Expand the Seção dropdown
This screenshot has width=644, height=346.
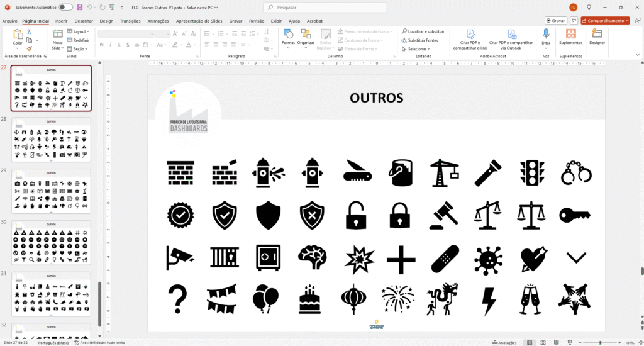coord(79,48)
